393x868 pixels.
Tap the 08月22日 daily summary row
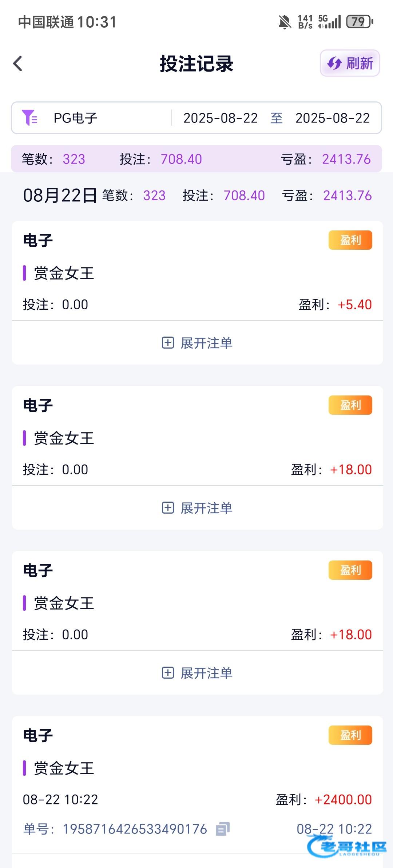click(197, 196)
